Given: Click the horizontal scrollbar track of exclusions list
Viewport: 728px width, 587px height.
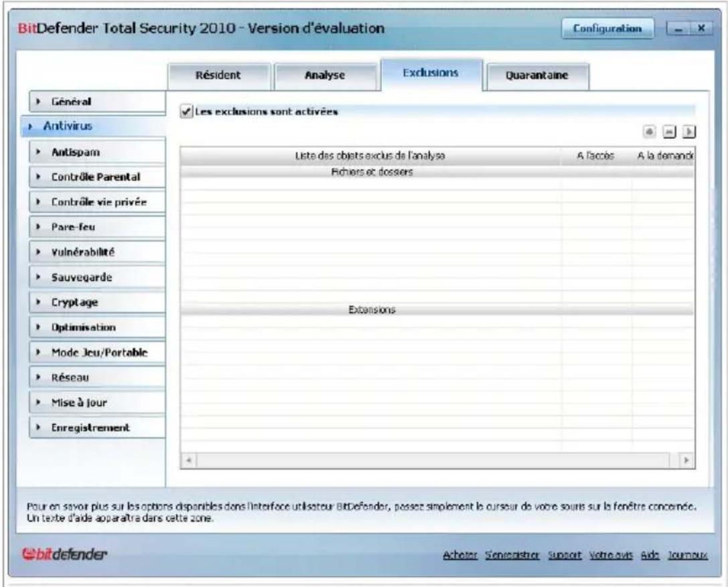Looking at the screenshot, I should [x=433, y=460].
